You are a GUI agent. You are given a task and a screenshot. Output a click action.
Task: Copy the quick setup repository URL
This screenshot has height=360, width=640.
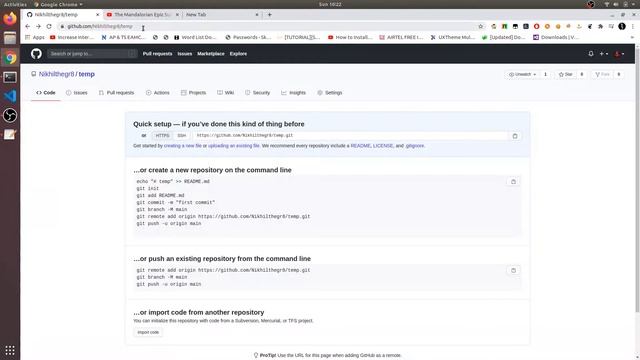point(515,136)
